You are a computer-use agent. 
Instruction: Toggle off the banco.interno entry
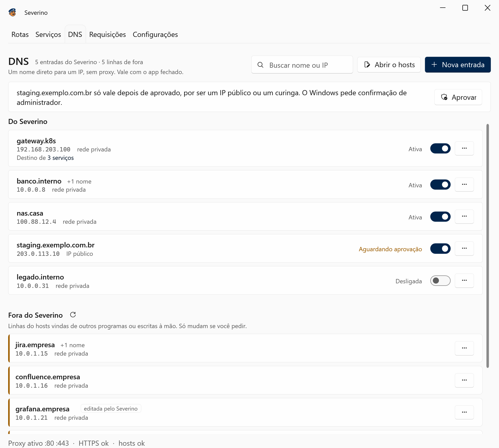tap(440, 185)
